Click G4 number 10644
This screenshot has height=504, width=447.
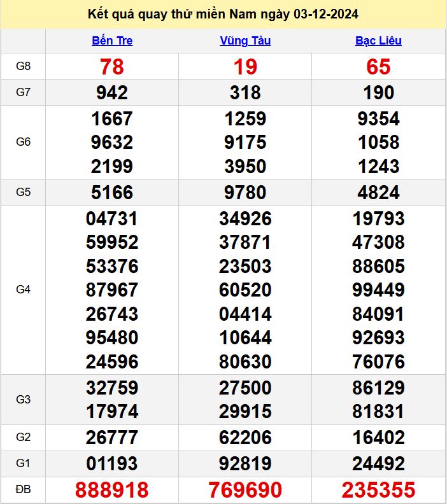click(x=245, y=338)
